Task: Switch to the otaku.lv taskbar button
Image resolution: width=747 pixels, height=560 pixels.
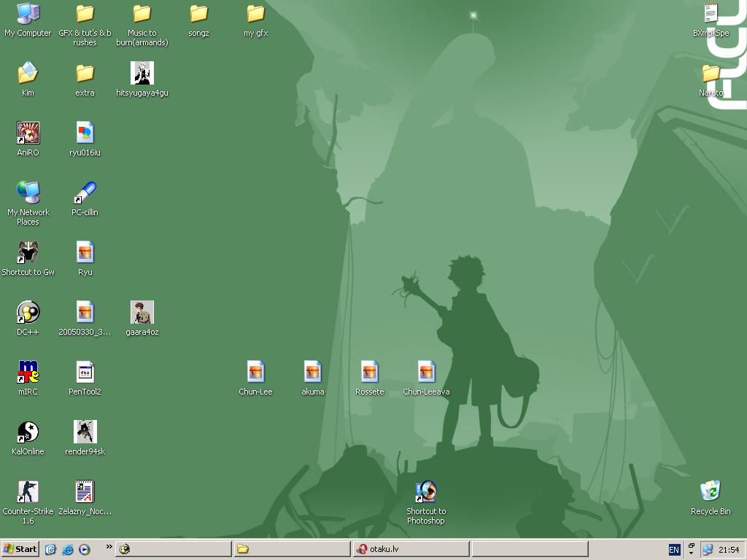Action: (411, 549)
